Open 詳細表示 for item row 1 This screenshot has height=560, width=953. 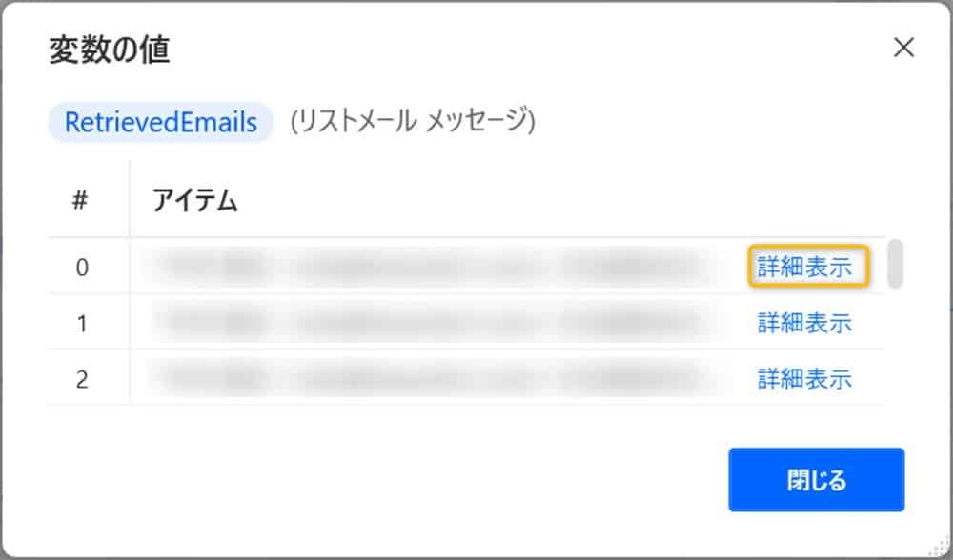tap(804, 324)
